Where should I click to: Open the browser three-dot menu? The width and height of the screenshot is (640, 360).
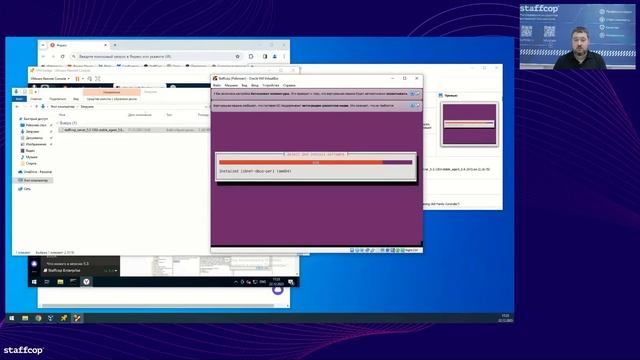pyautogui.click(x=284, y=56)
